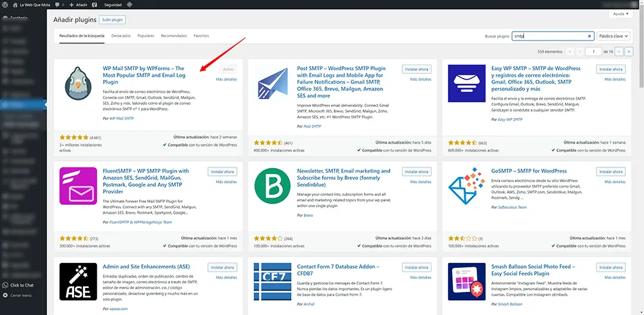Go to the next page of results
This screenshot has height=315, width=644.
[618, 51]
